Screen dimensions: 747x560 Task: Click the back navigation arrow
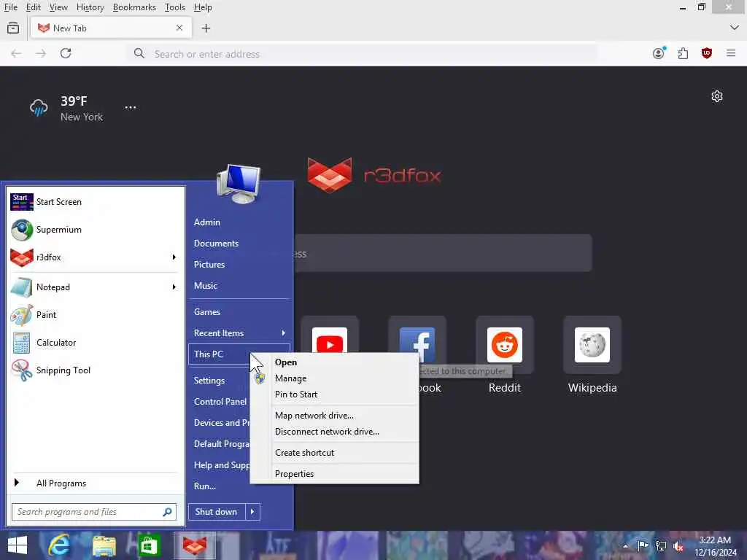[x=16, y=53]
